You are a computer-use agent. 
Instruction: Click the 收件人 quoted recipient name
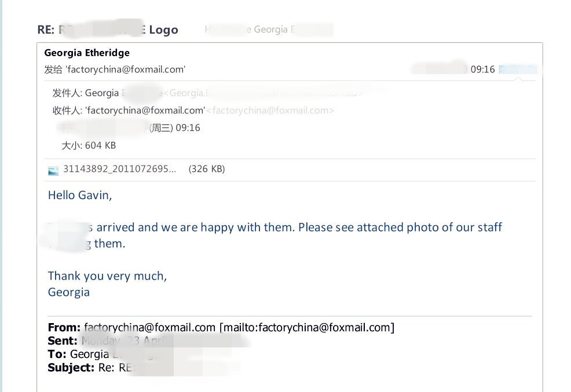coord(145,110)
